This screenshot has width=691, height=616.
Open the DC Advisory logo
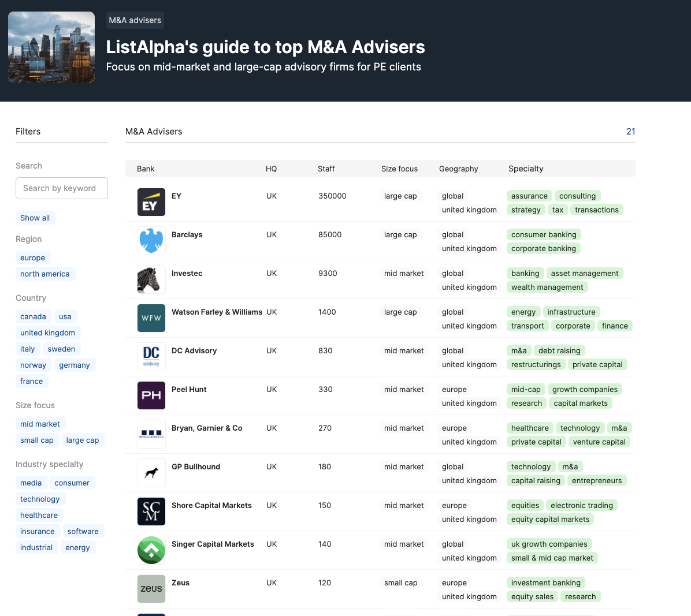tap(151, 357)
